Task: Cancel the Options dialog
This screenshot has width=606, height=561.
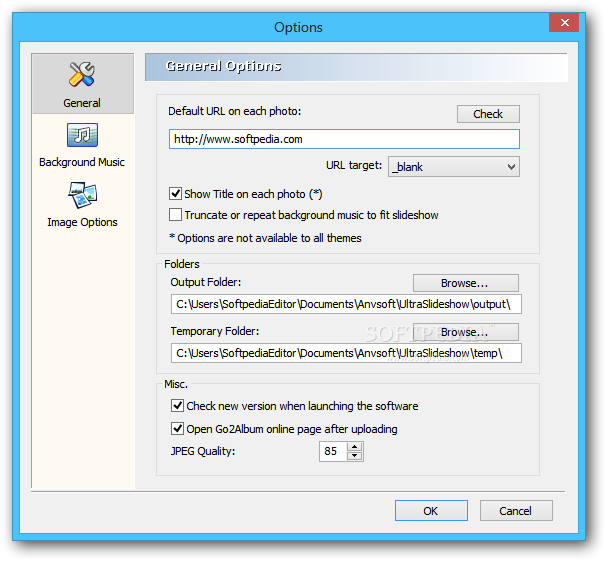Action: coord(516,511)
